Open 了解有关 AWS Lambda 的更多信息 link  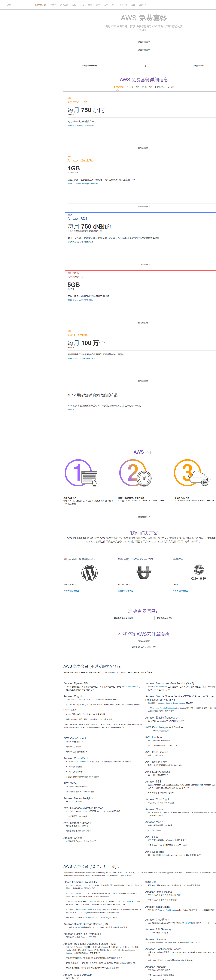pos(81,358)
